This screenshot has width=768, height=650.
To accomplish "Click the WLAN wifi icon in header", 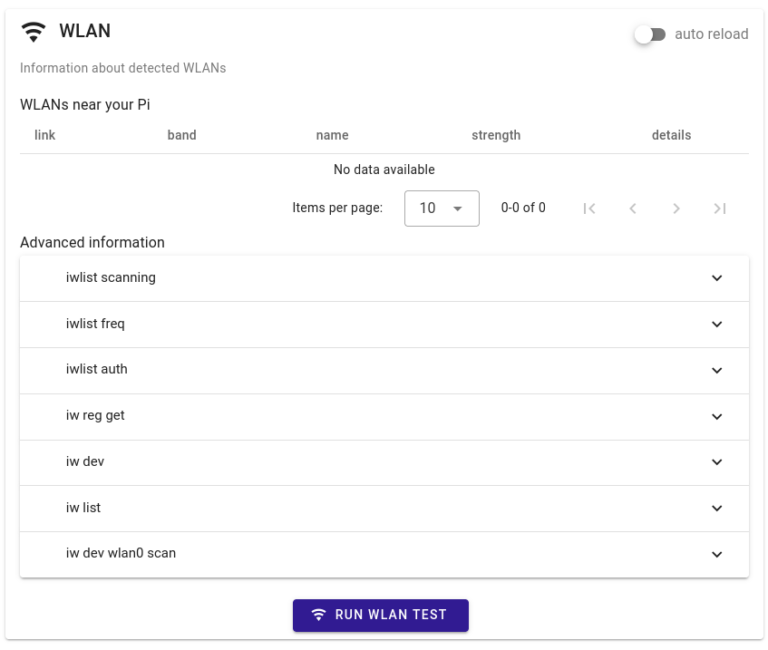I will point(34,32).
